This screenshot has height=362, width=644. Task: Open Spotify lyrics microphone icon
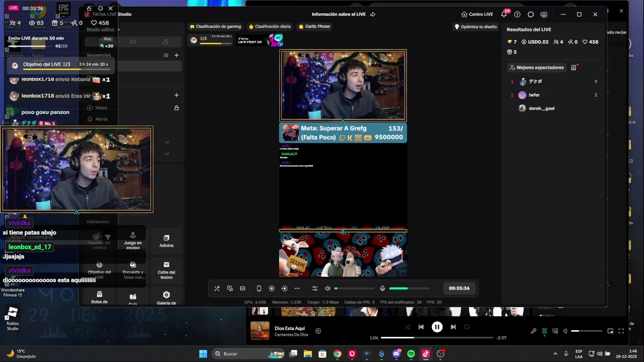click(x=534, y=331)
